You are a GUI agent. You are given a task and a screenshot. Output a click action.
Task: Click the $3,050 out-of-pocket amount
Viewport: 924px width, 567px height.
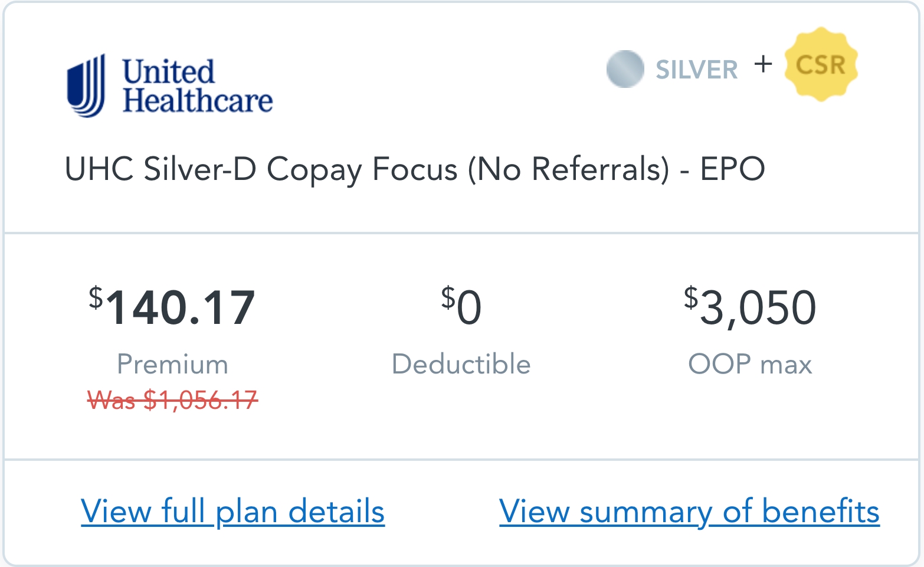750,307
